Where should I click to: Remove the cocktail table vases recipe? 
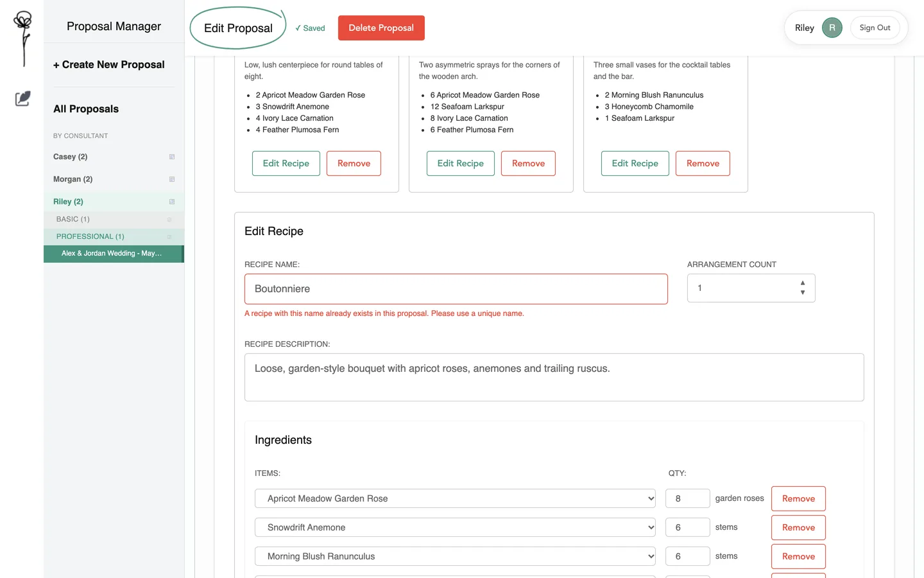tap(703, 163)
